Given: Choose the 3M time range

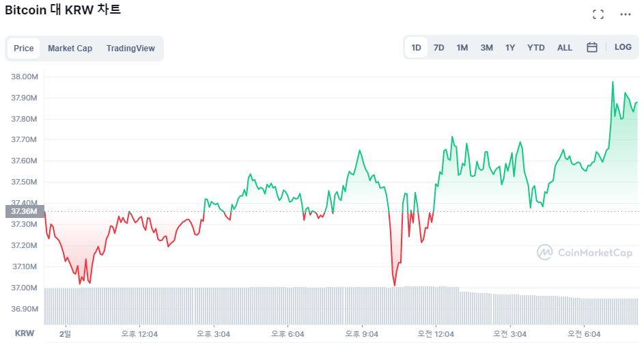Looking at the screenshot, I should coord(486,48).
